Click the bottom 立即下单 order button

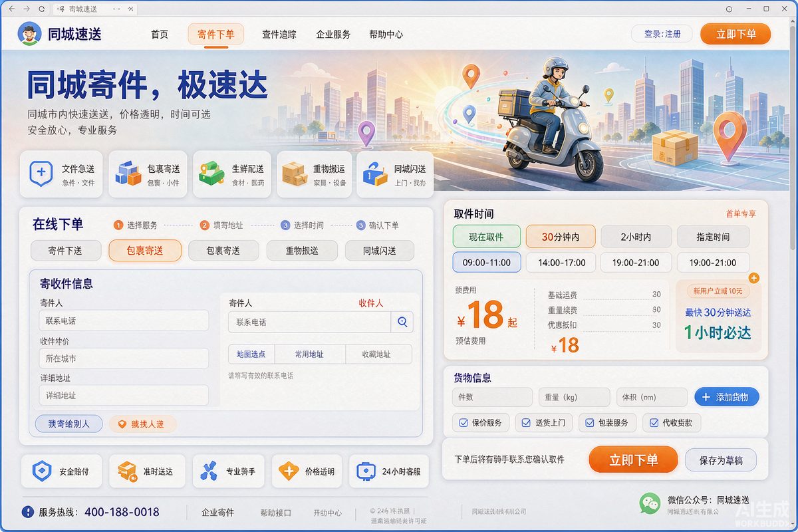633,460
